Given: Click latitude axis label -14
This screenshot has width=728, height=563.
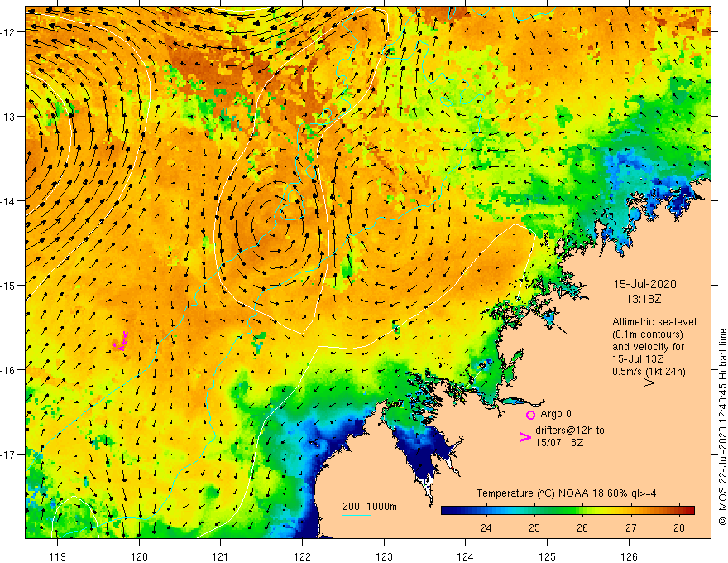Looking at the screenshot, I should coord(8,201).
